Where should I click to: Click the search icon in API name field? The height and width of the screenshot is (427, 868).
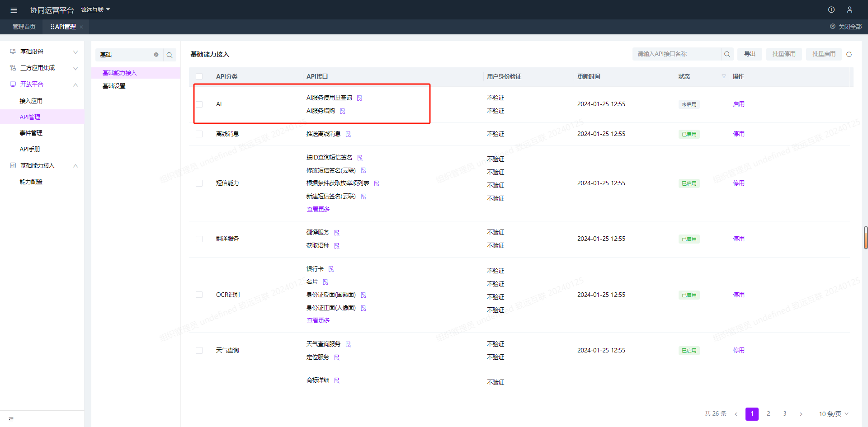pyautogui.click(x=727, y=54)
